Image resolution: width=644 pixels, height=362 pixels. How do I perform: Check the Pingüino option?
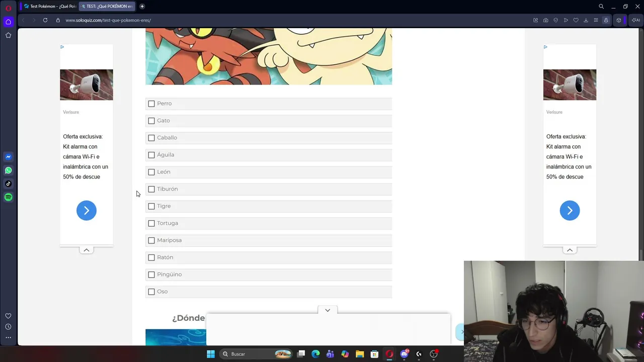click(x=151, y=275)
